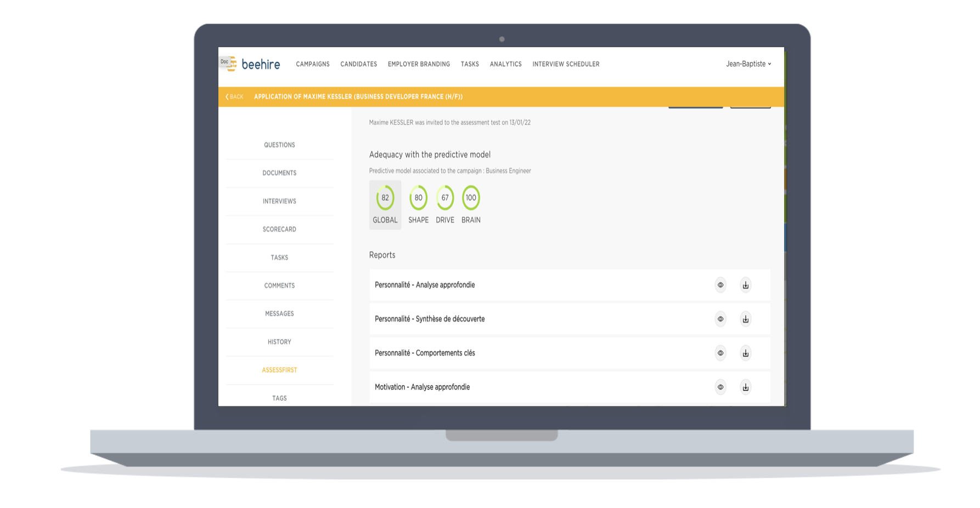Open the Analytics navigation link
This screenshot has width=980, height=508.
pos(505,64)
